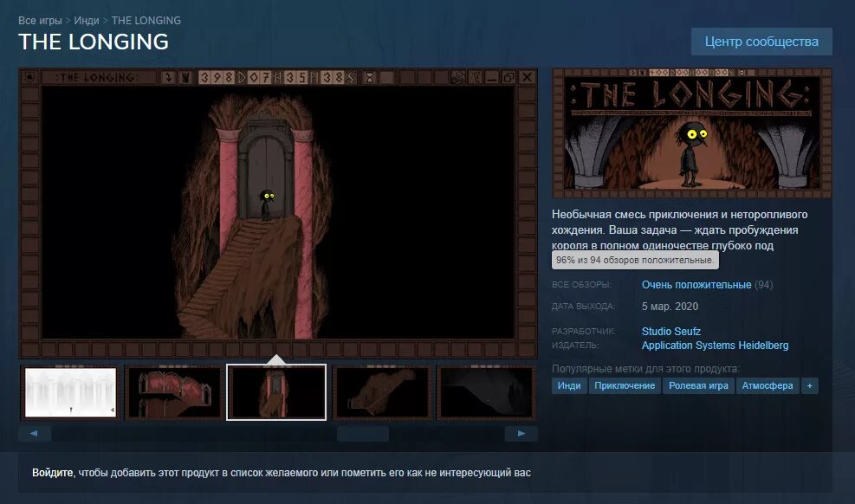Open the Инди breadcrumb link

(86, 20)
